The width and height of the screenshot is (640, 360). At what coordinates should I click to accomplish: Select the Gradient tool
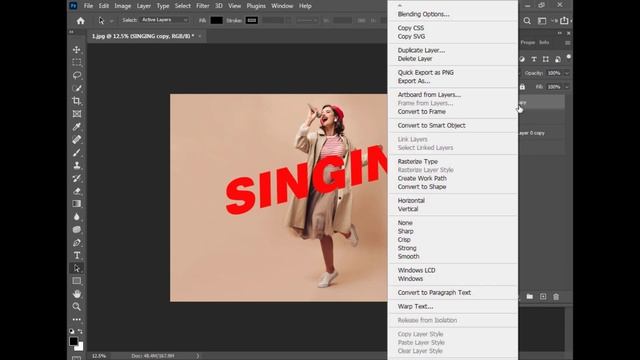[x=77, y=204]
